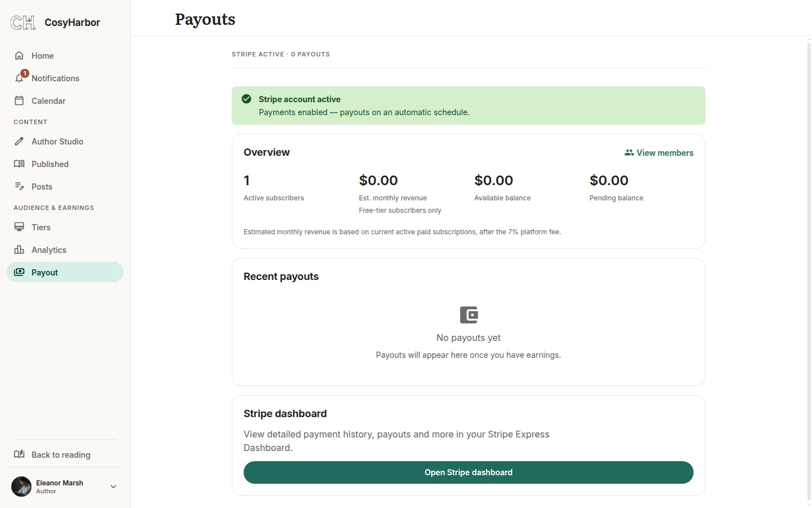812x508 pixels.
Task: Click the notification badge showing 1
Action: [25, 73]
